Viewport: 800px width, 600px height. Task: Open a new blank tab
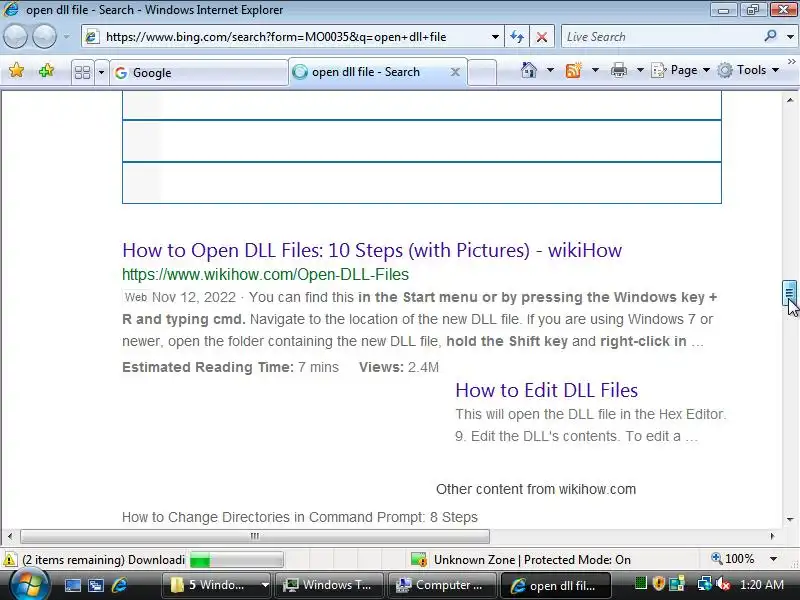[482, 72]
